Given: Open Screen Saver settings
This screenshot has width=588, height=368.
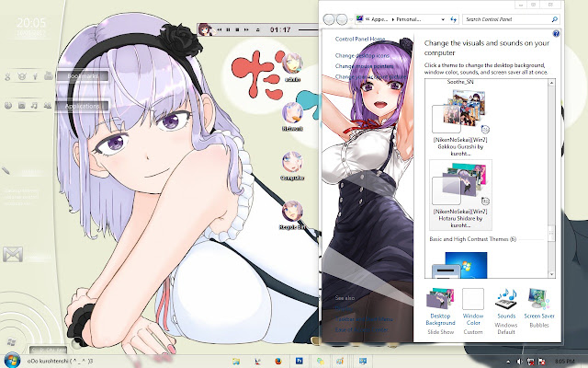Looking at the screenshot, I should coord(539,308).
